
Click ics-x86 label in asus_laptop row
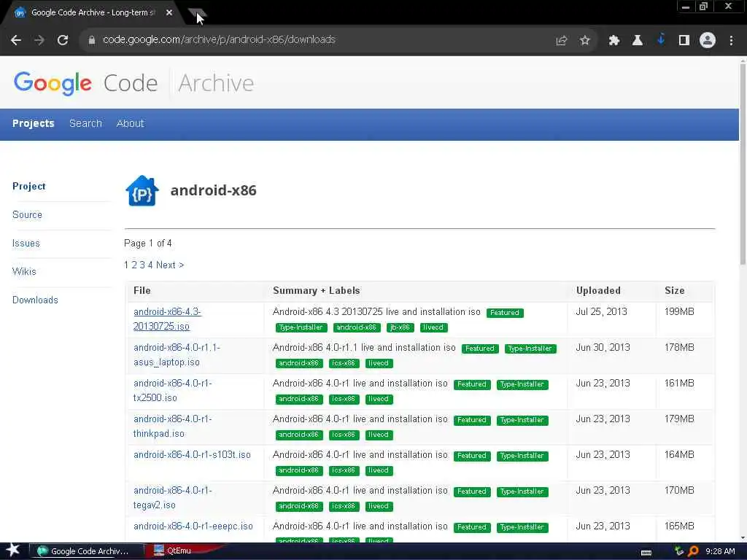[344, 363]
